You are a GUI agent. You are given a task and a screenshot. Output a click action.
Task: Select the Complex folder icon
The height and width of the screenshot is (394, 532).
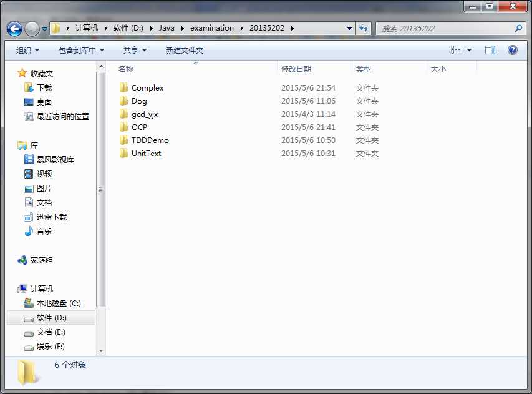[x=124, y=87]
